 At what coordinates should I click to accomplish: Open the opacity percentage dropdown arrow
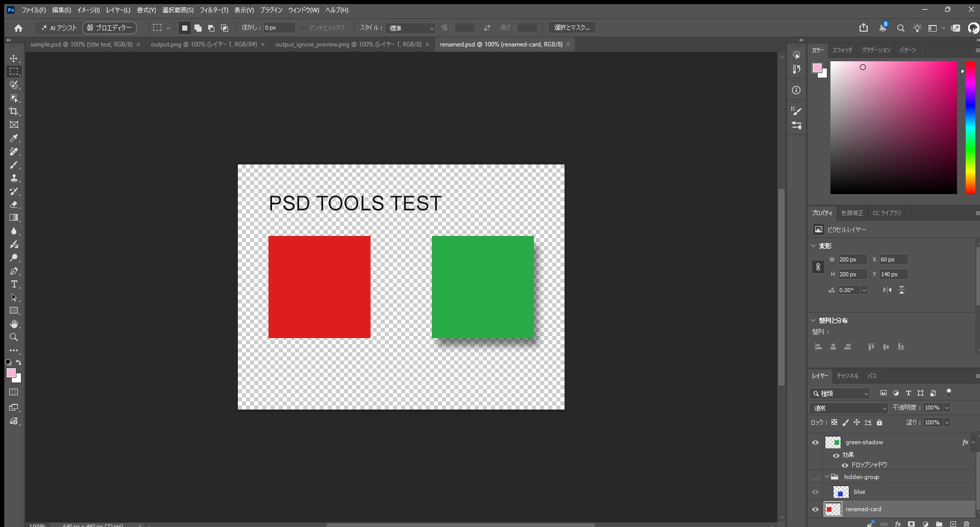coord(947,408)
